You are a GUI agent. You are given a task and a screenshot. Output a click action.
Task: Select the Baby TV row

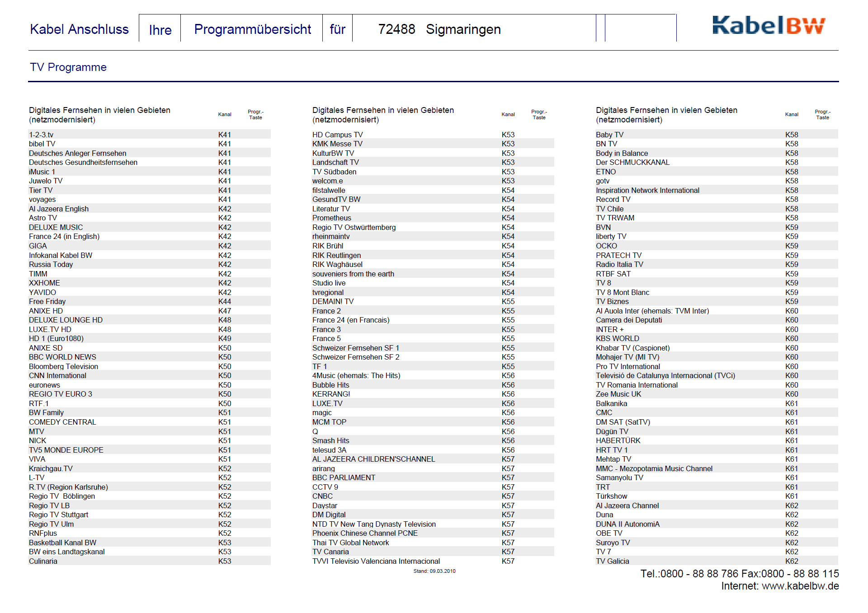tap(609, 135)
